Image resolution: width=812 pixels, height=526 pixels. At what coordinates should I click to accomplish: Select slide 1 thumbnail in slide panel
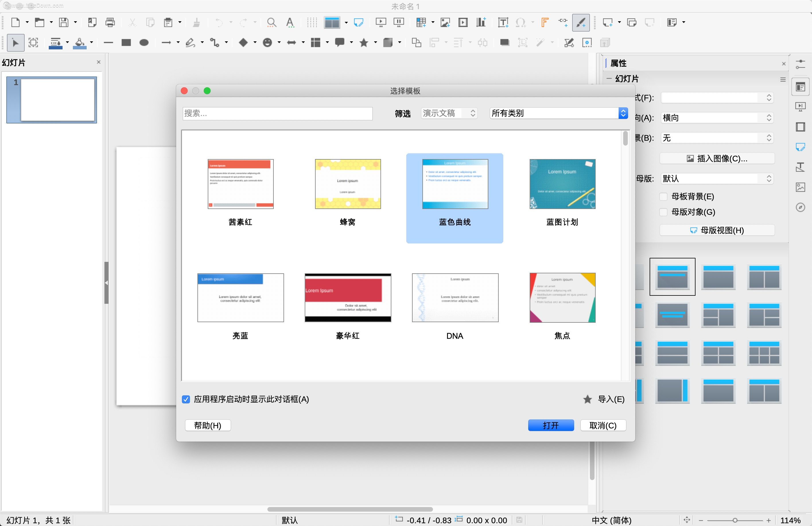coord(52,100)
